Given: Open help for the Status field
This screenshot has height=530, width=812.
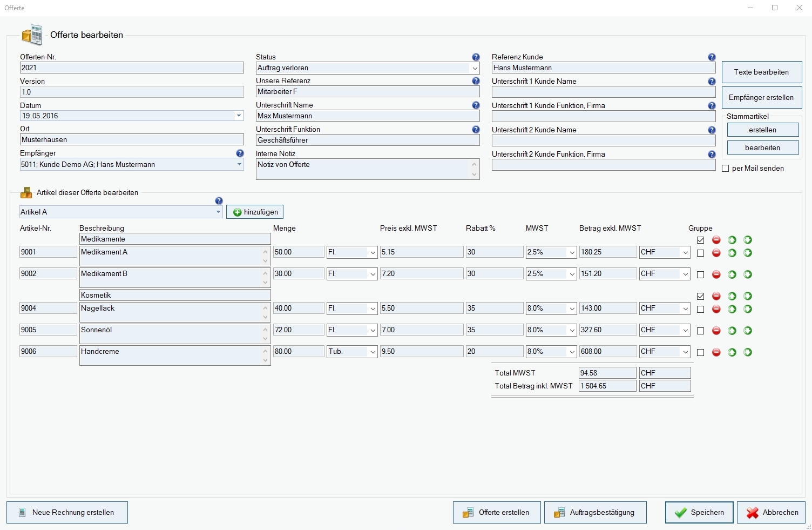Looking at the screenshot, I should pos(476,57).
